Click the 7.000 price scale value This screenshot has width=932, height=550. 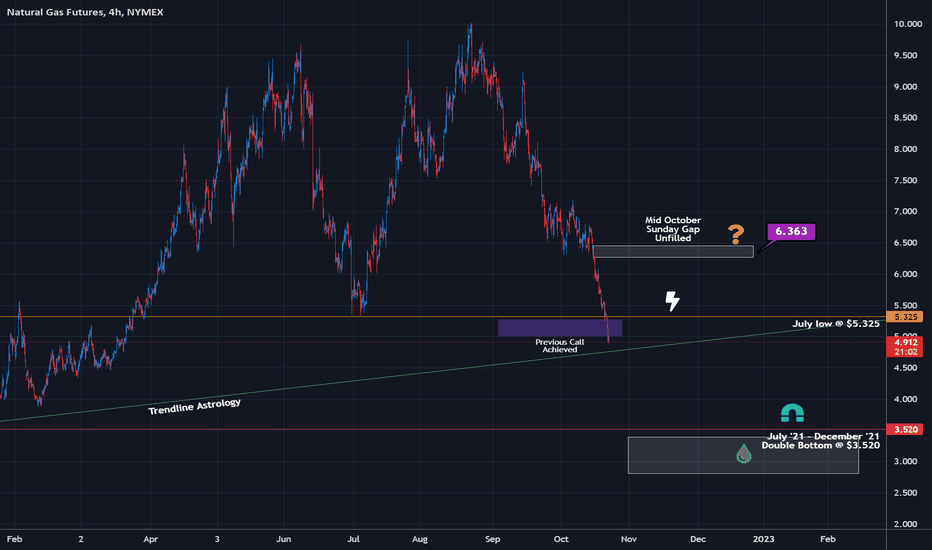tap(905, 212)
